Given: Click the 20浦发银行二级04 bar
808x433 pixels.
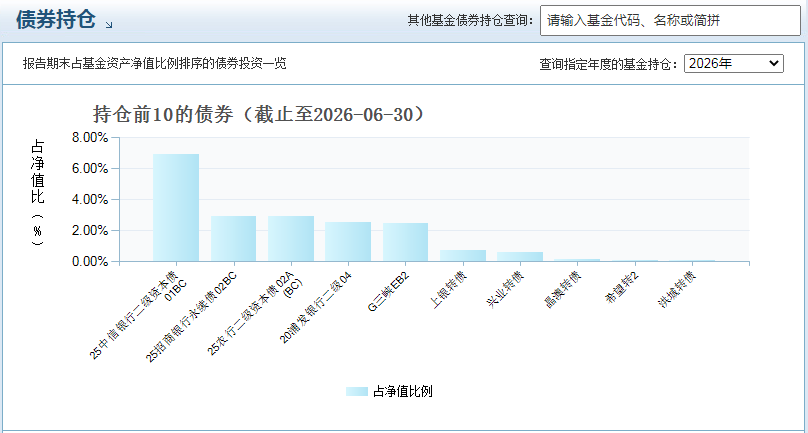Looking at the screenshot, I should [348, 242].
